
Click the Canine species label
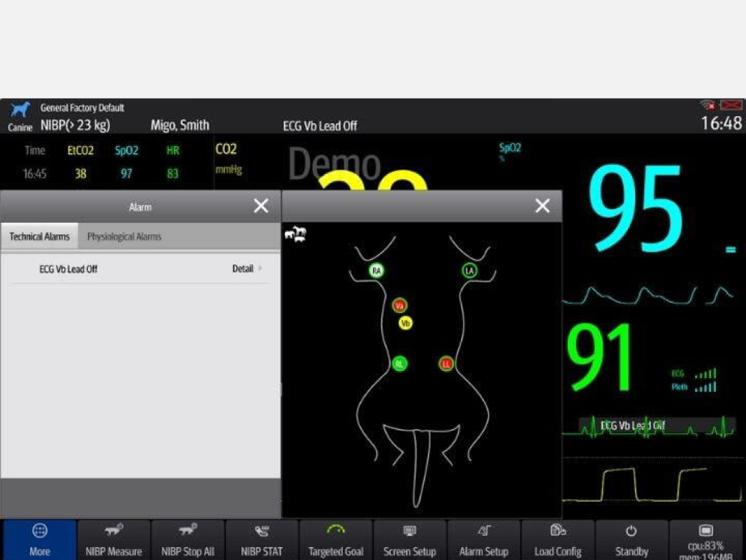20,127
